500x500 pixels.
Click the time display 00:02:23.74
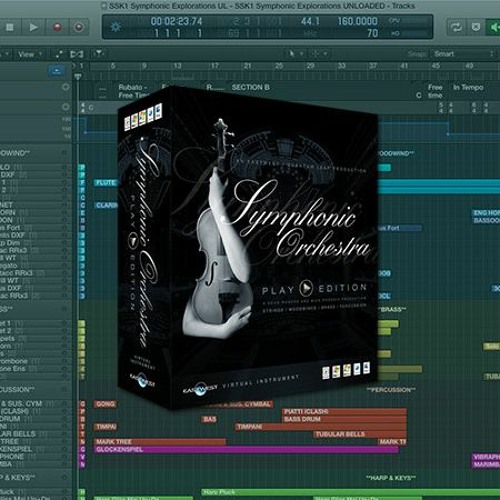[x=176, y=22]
